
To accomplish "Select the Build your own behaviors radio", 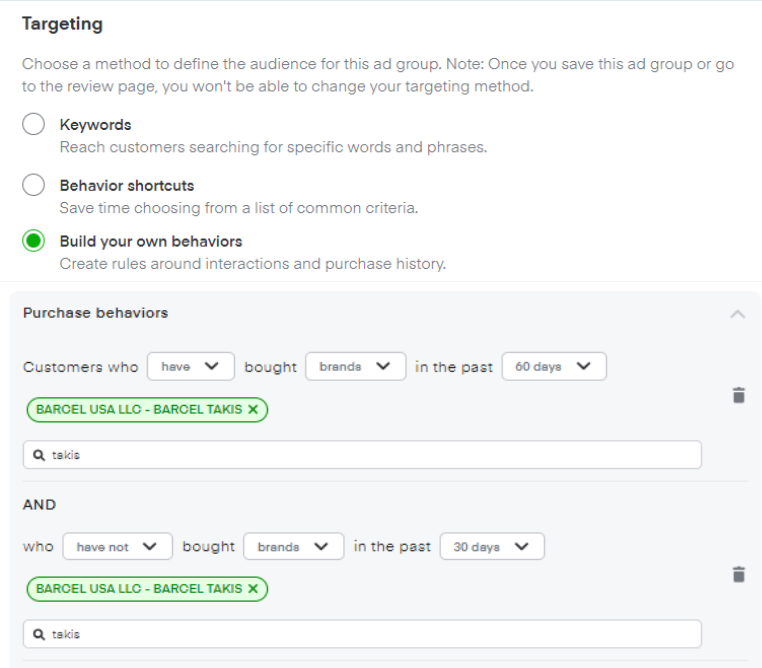I will pyautogui.click(x=34, y=241).
